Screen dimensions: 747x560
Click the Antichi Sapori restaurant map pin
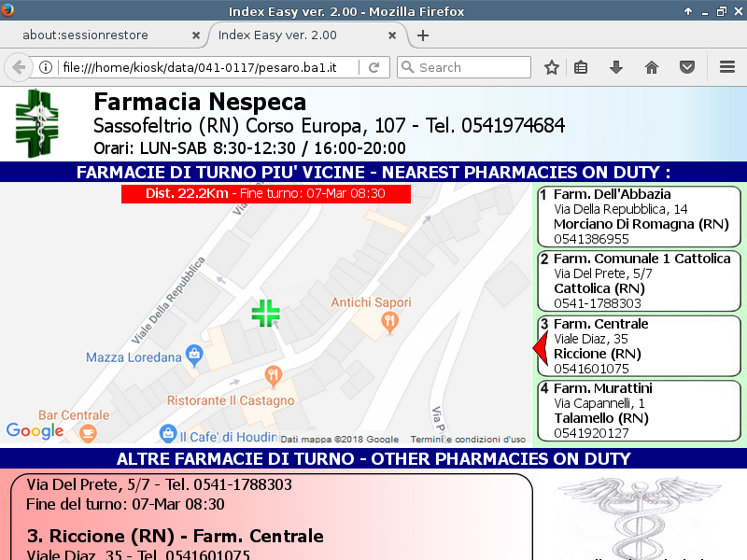[x=390, y=323]
